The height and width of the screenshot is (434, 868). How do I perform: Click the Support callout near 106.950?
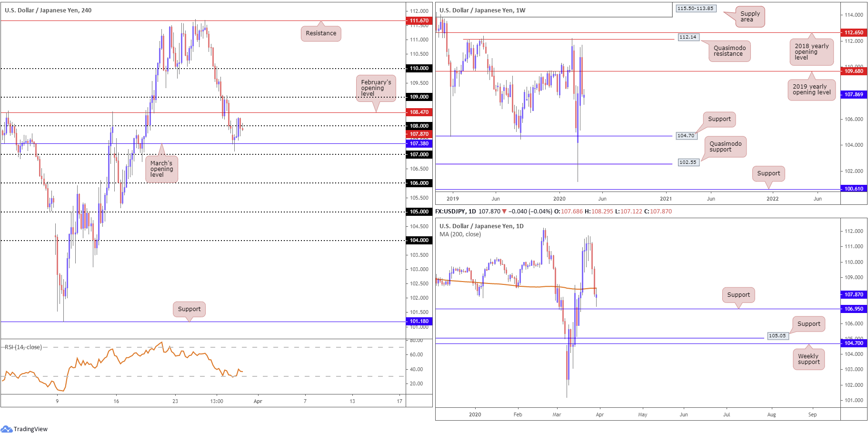(x=738, y=295)
